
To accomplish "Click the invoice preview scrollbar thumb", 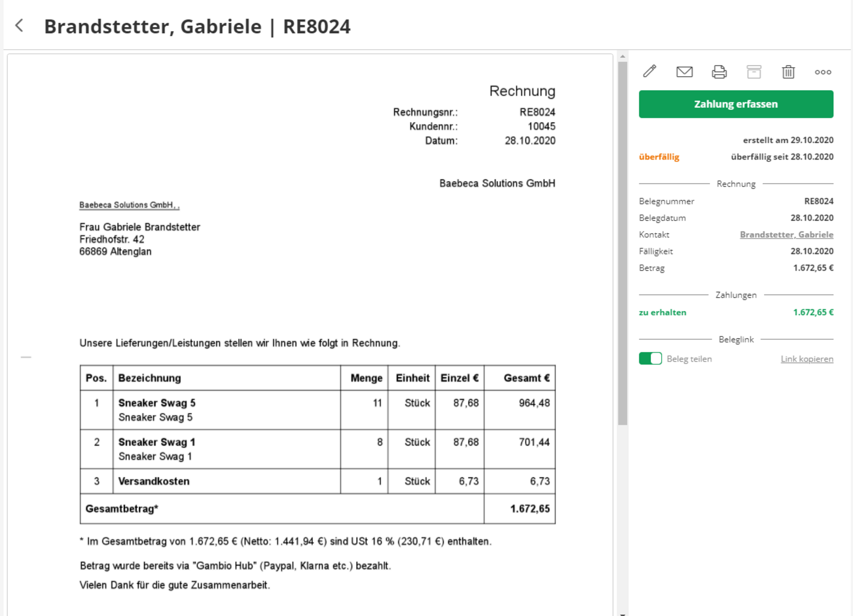I will 623,241.
